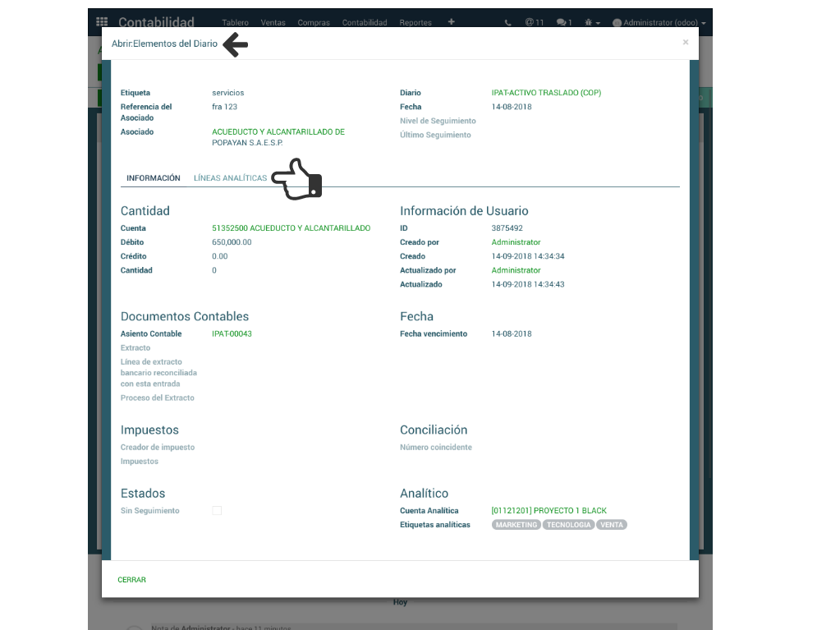Open the conversations chat bubble icon
The height and width of the screenshot is (630, 840).
click(x=563, y=23)
